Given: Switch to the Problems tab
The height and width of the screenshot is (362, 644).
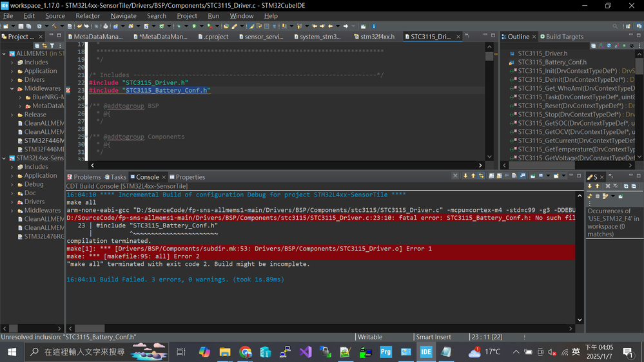Looking at the screenshot, I should 84,177.
